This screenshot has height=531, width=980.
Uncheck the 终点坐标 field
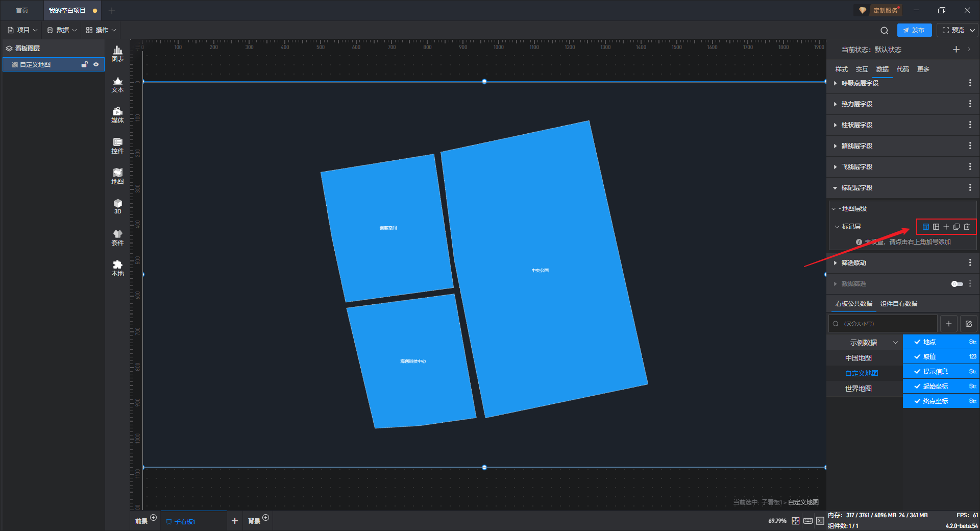coord(917,401)
